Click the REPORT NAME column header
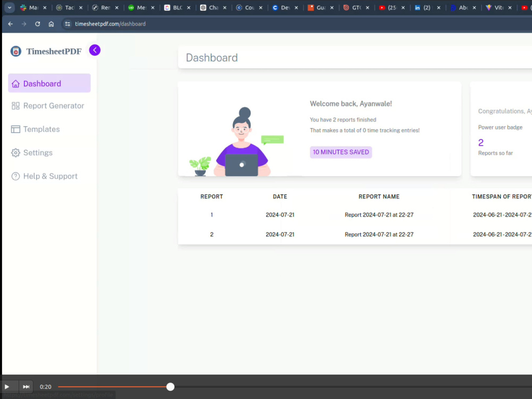 click(379, 196)
